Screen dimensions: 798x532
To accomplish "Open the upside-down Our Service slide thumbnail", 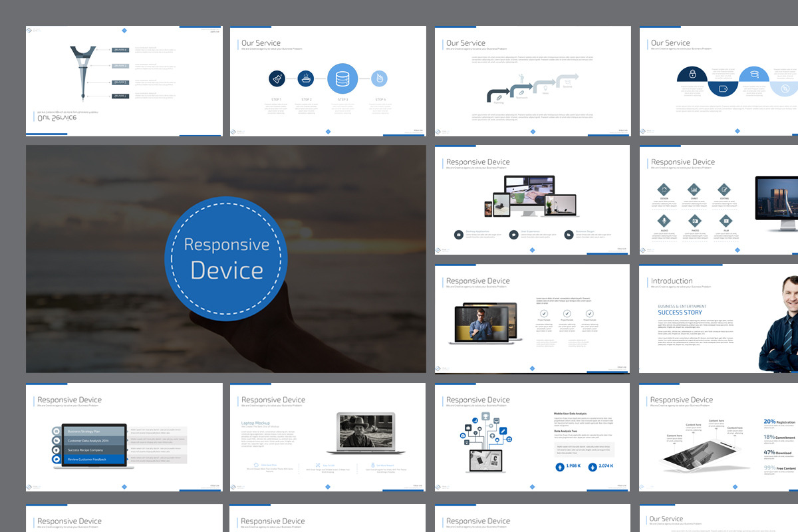I will (x=124, y=81).
